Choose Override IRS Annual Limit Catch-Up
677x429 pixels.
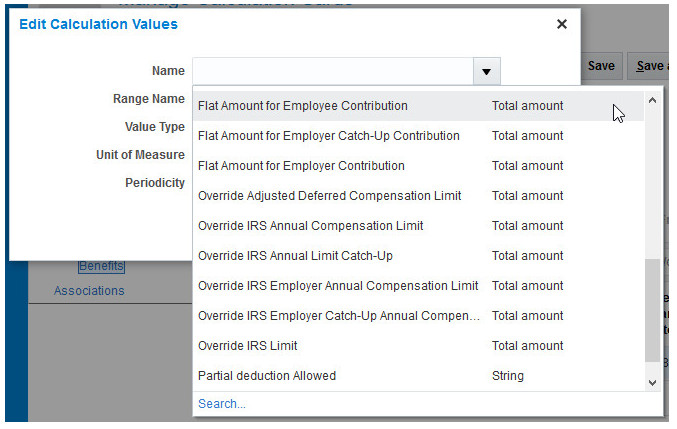click(x=295, y=256)
